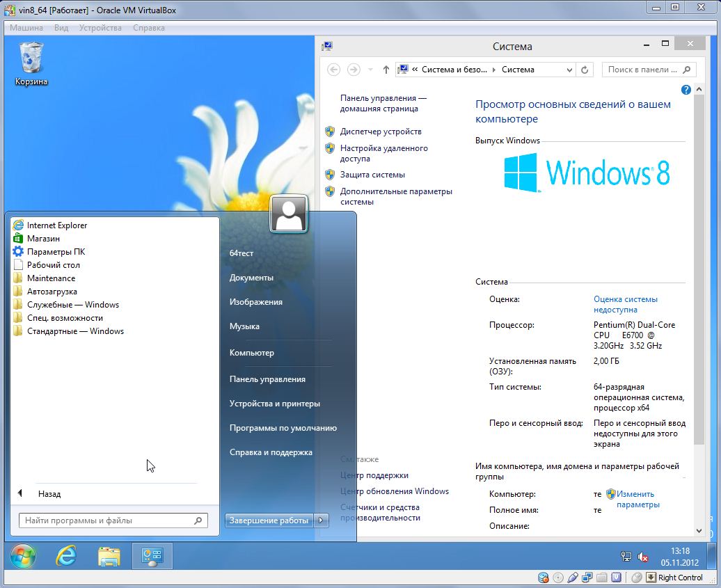Open Панель управления from Start menu
Viewport: 721px width, 588px height.
(268, 379)
